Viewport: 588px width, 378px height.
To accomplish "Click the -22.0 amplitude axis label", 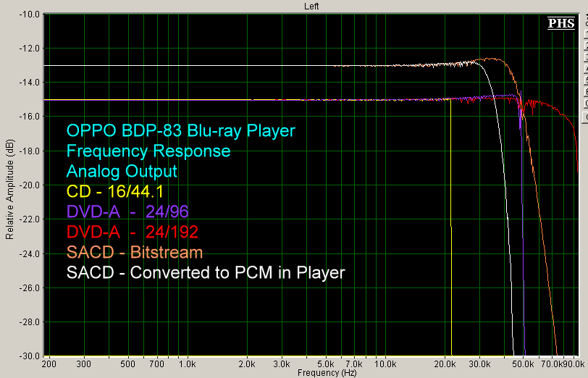I will [x=29, y=219].
